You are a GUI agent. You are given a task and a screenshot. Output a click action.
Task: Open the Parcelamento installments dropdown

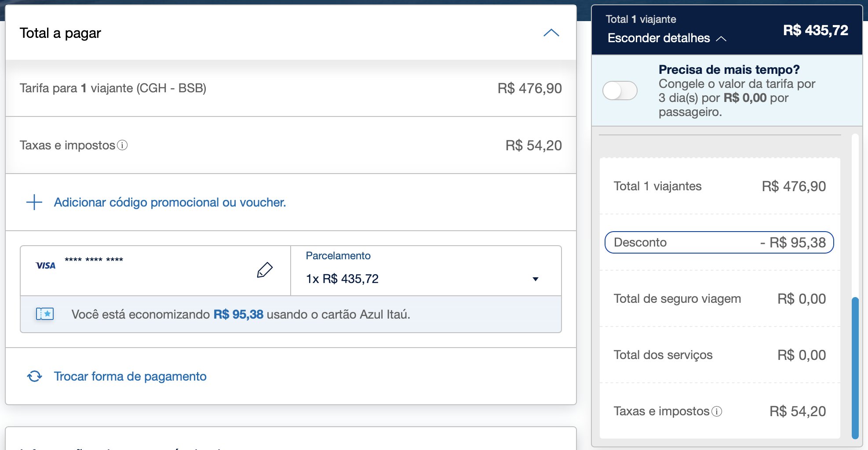tap(426, 271)
